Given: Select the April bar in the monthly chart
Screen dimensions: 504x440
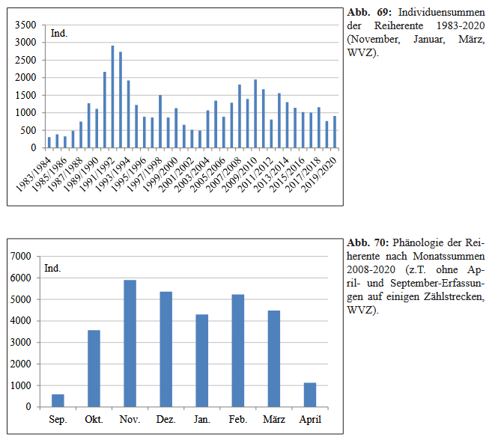Looking at the screenshot, I should point(310,395).
